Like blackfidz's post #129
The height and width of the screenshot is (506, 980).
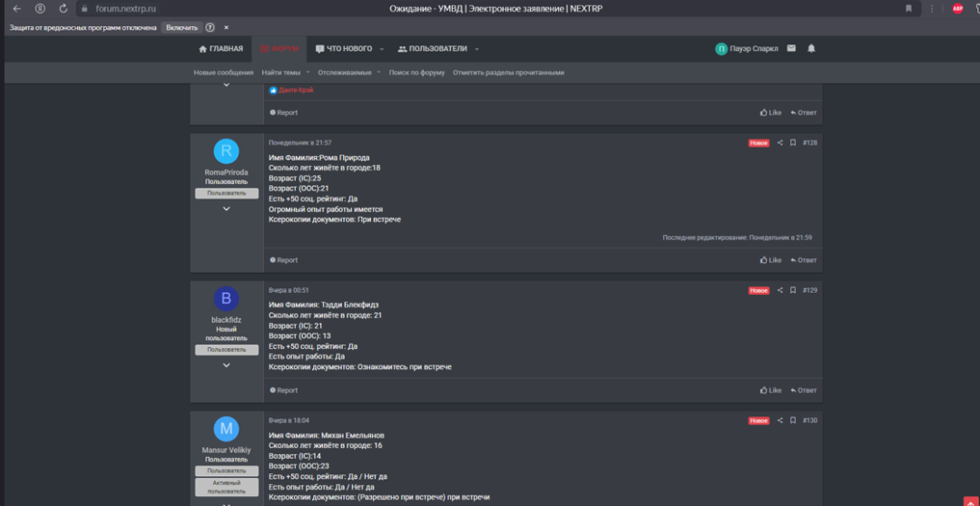coord(770,391)
